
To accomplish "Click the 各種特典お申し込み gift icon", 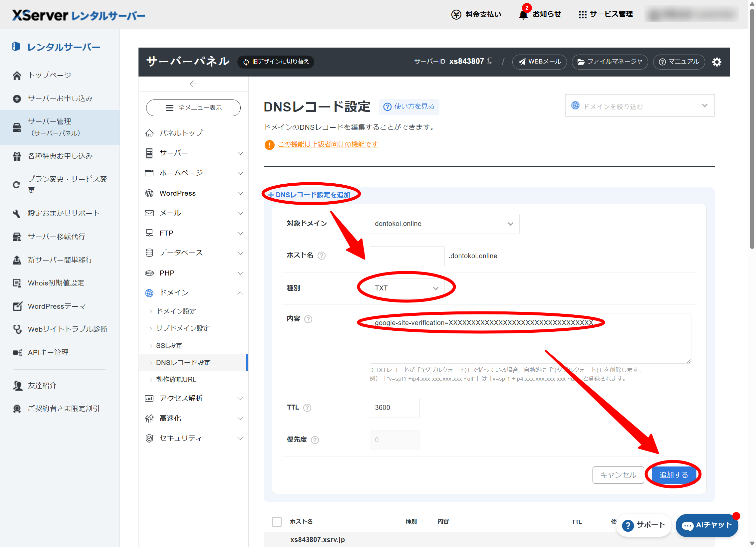I will (x=17, y=156).
